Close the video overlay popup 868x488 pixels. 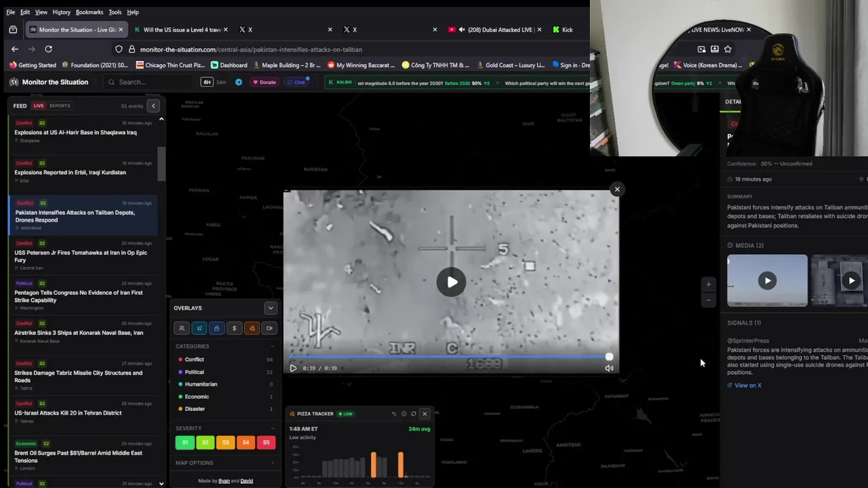pyautogui.click(x=617, y=189)
